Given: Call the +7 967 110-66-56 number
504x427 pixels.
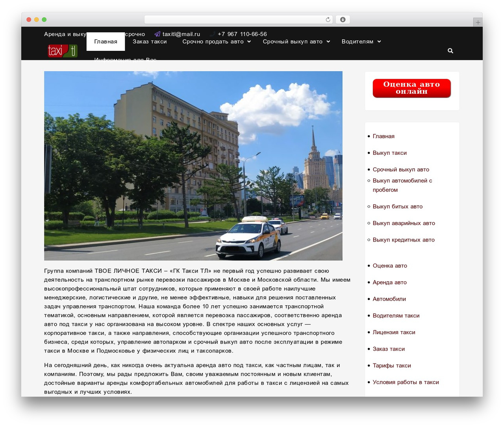Looking at the screenshot, I should pos(242,34).
